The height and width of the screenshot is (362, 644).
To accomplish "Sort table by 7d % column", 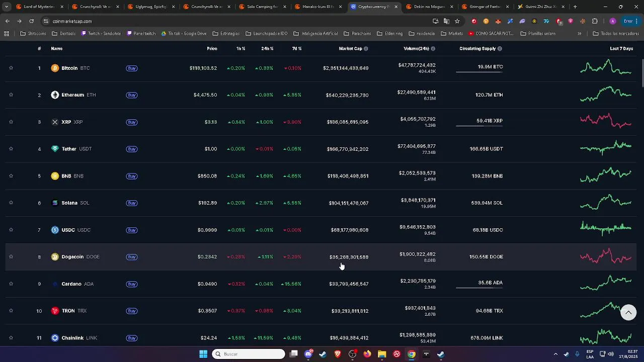I will [297, 49].
